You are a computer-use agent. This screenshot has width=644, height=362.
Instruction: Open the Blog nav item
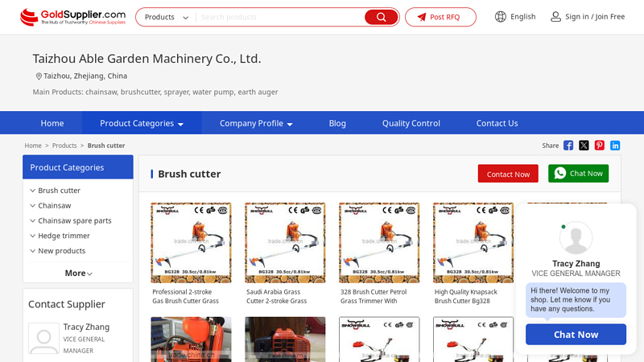pos(337,123)
